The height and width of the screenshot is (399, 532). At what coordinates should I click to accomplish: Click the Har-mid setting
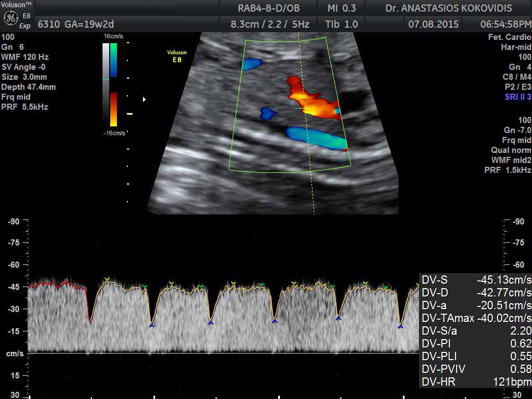pyautogui.click(x=516, y=47)
